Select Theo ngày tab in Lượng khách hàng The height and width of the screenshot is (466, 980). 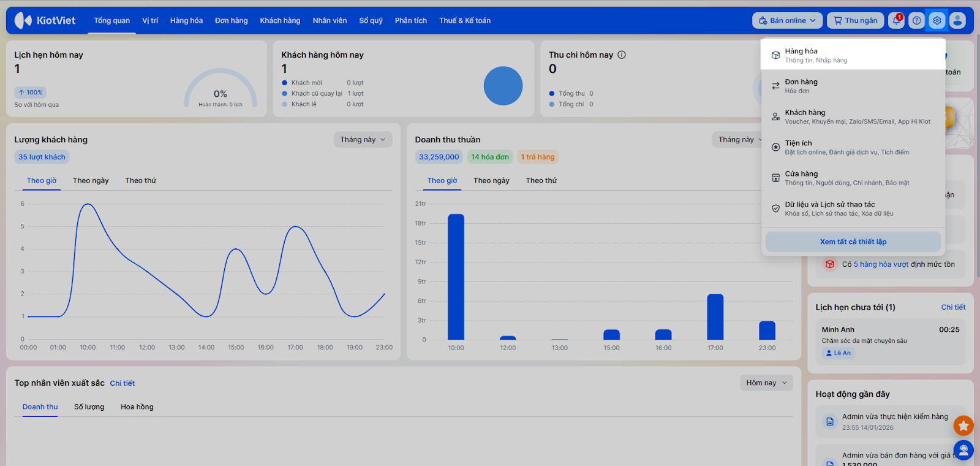pyautogui.click(x=91, y=180)
